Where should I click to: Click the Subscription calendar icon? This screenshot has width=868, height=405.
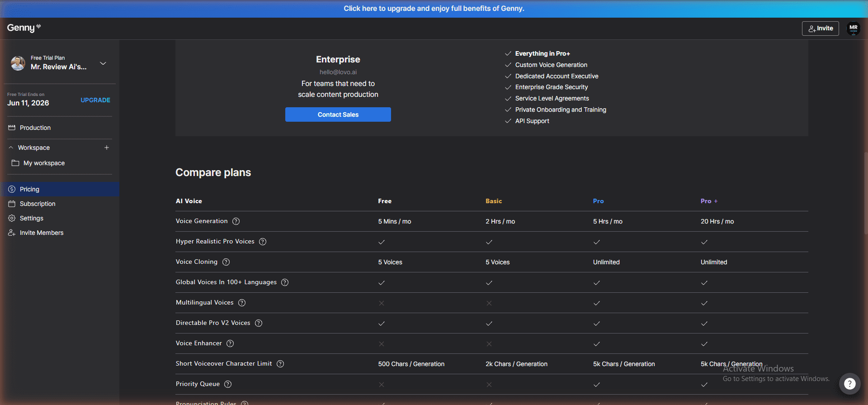(x=12, y=204)
